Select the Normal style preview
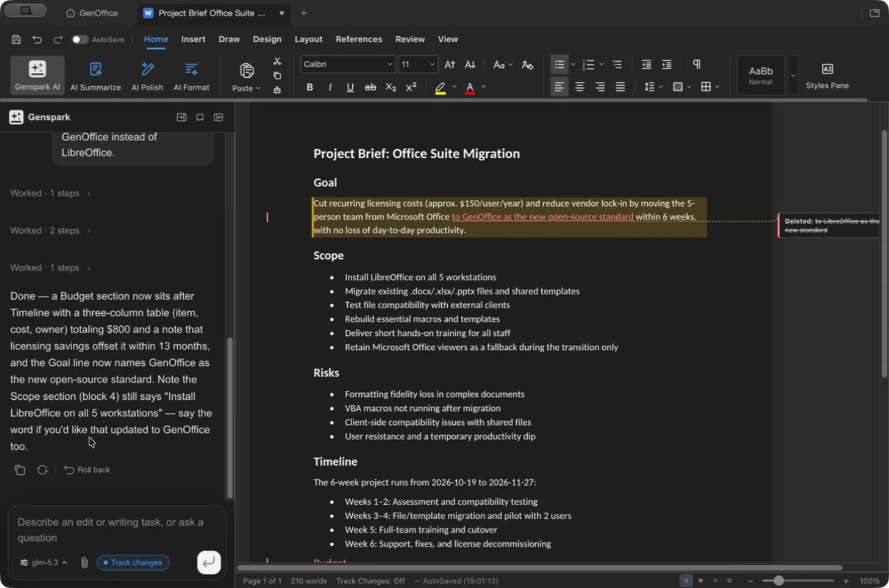 point(760,76)
